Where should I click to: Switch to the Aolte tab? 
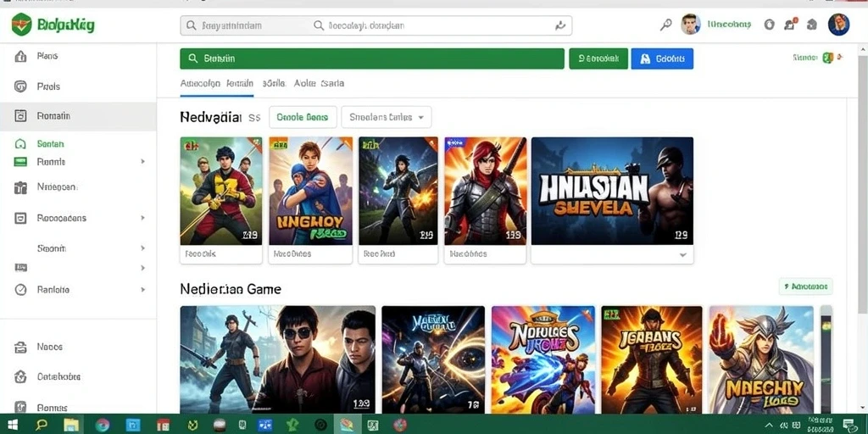point(304,84)
